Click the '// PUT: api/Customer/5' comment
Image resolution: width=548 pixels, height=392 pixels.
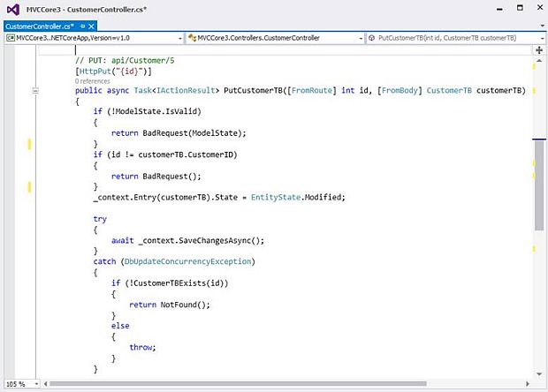[x=125, y=60]
